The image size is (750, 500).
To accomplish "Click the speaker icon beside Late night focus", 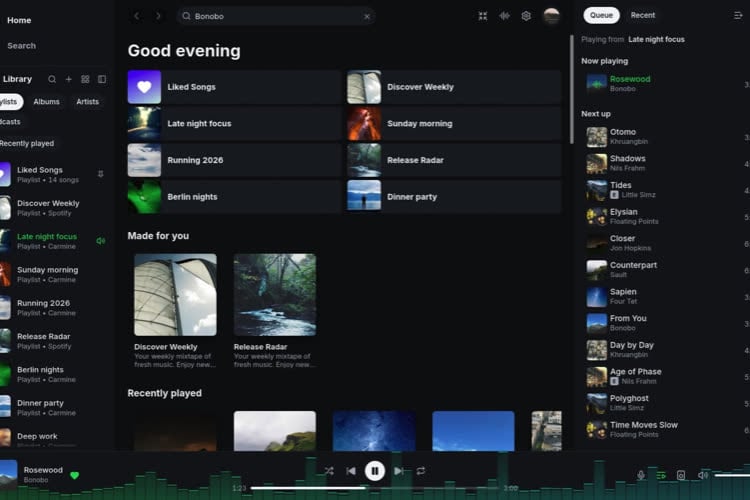I will 100,241.
